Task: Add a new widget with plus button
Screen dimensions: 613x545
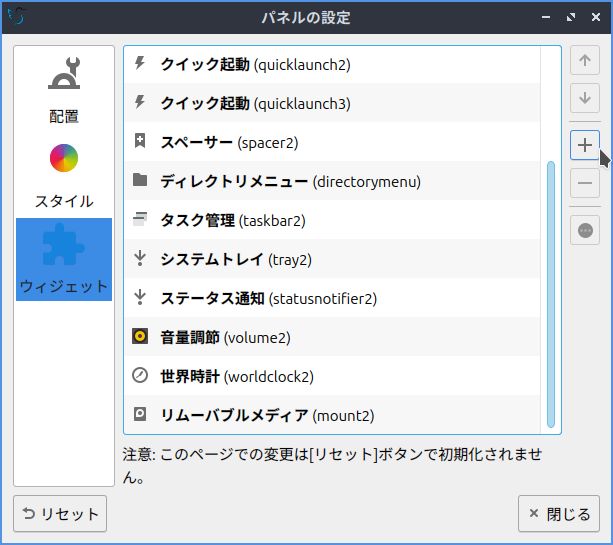Action: [x=584, y=145]
